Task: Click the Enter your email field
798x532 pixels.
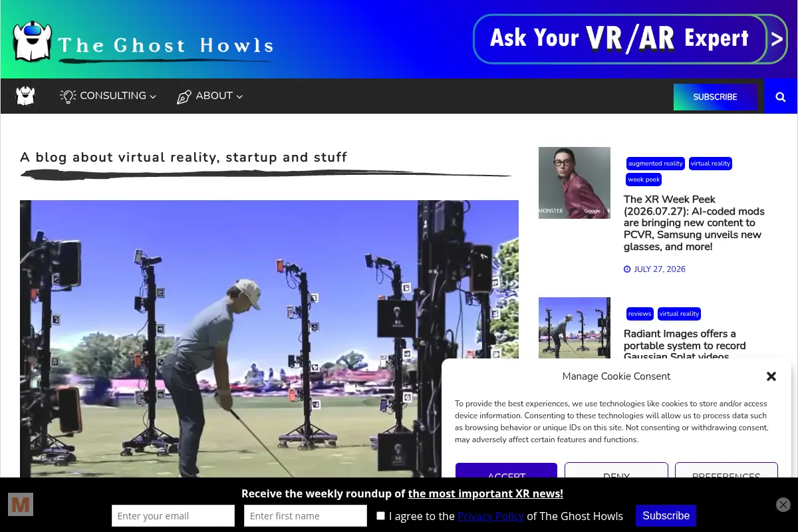Action: pos(173,516)
